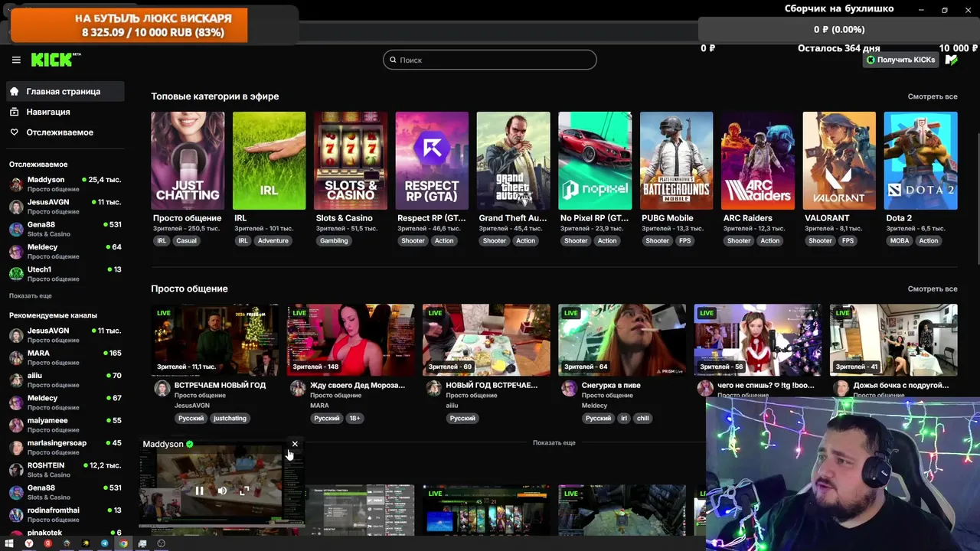The width and height of the screenshot is (980, 551).
Task: Open IRL category card
Action: (x=269, y=161)
